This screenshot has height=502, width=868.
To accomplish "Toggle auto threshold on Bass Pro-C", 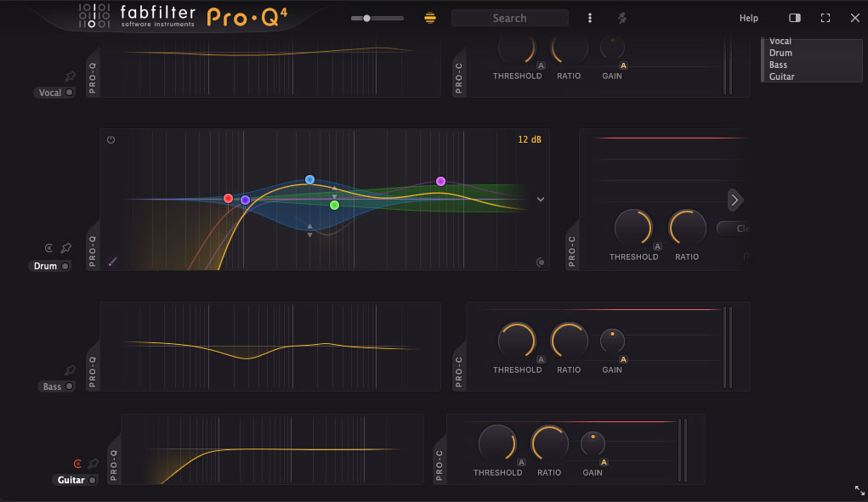I will (541, 359).
